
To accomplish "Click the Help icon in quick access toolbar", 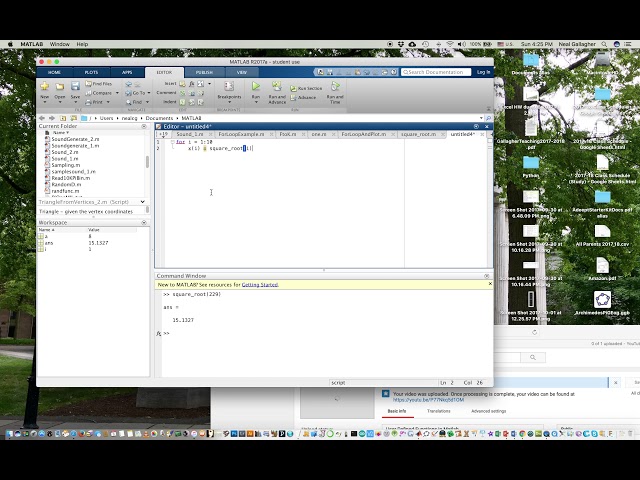I will (393, 72).
